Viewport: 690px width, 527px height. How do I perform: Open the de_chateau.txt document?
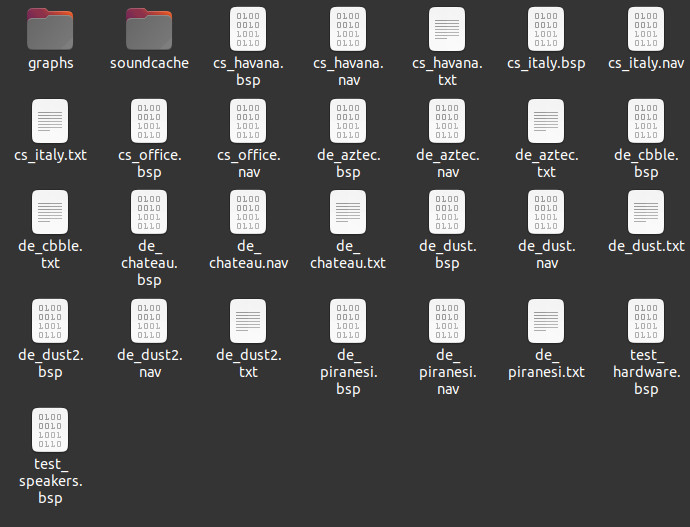(348, 212)
